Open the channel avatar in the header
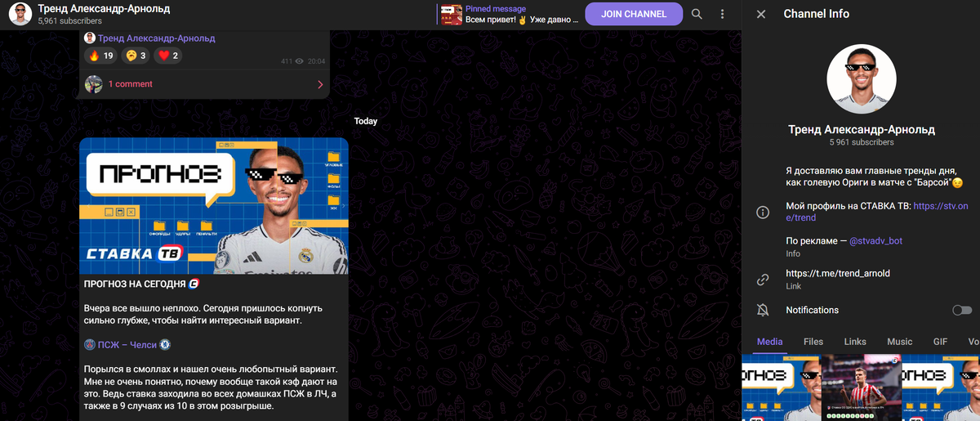This screenshot has height=421, width=980. (x=20, y=14)
